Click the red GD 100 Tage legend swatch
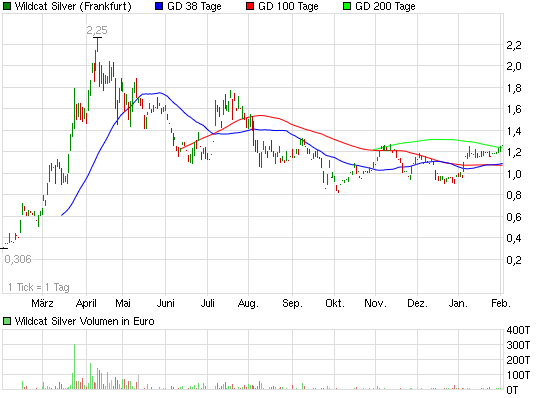Viewport: 545px width, 398px height. (250, 6)
